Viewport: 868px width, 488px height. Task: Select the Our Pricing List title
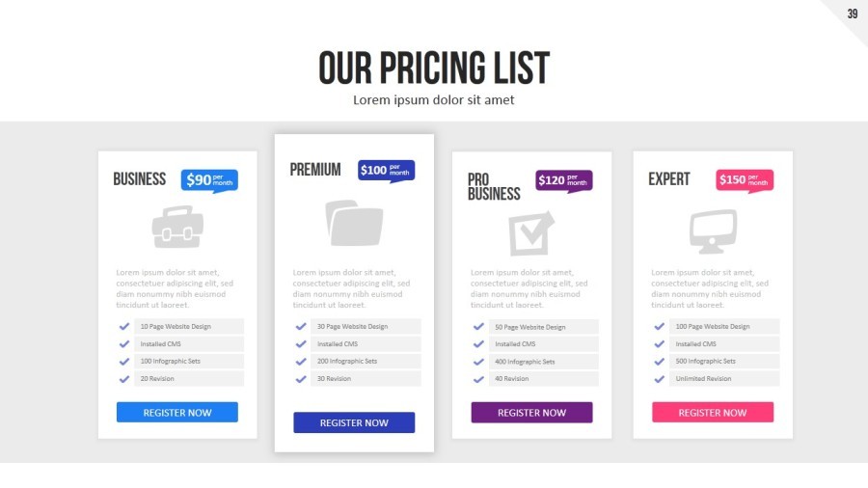(x=434, y=68)
